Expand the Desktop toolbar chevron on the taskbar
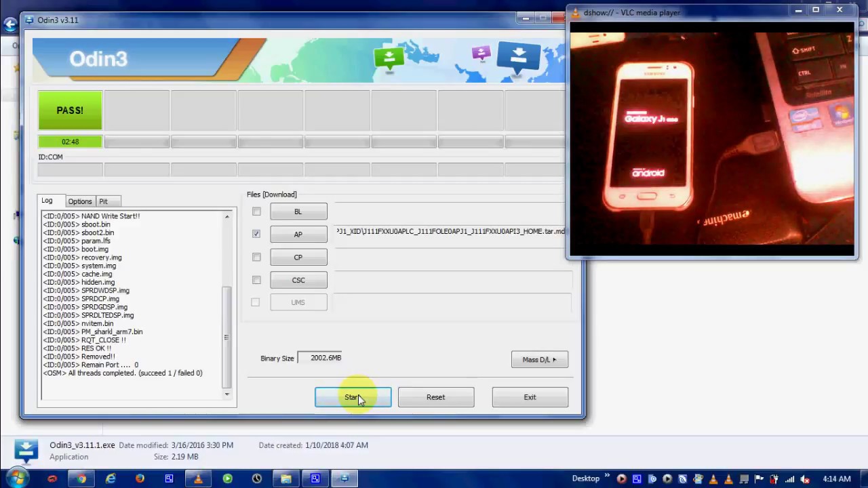 click(608, 476)
